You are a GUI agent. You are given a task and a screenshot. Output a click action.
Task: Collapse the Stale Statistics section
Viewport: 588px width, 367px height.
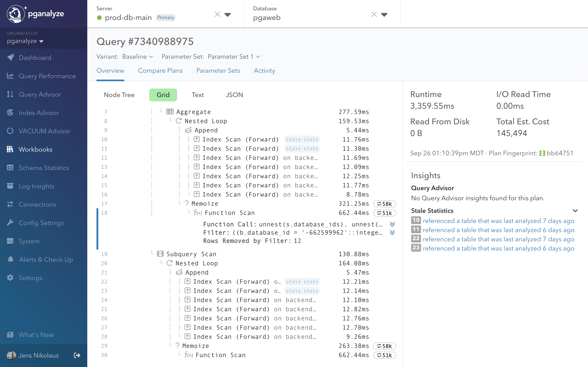[x=575, y=211]
